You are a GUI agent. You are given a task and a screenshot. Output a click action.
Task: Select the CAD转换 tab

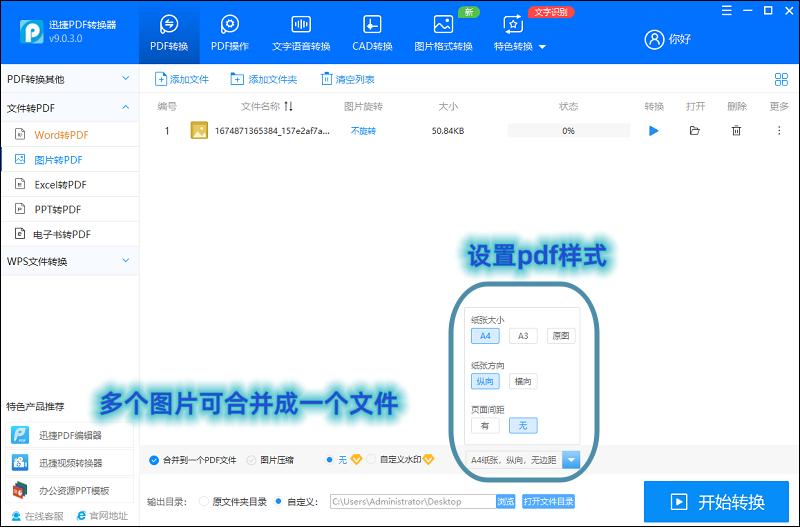coord(372,33)
